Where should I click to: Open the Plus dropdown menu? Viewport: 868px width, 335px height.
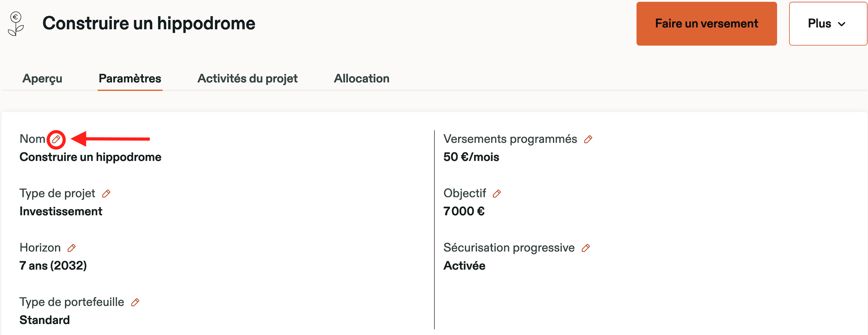(827, 24)
